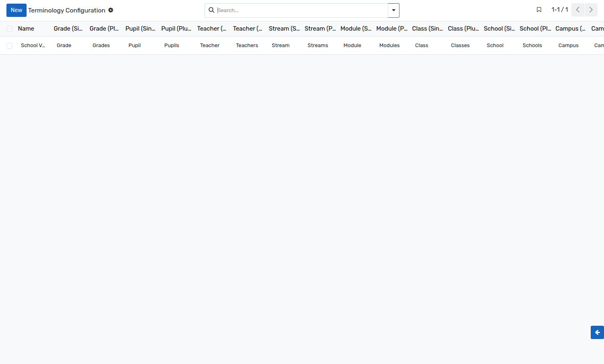Sort by Class (Sin... column header
Image resolution: width=604 pixels, height=364 pixels.
point(427,29)
